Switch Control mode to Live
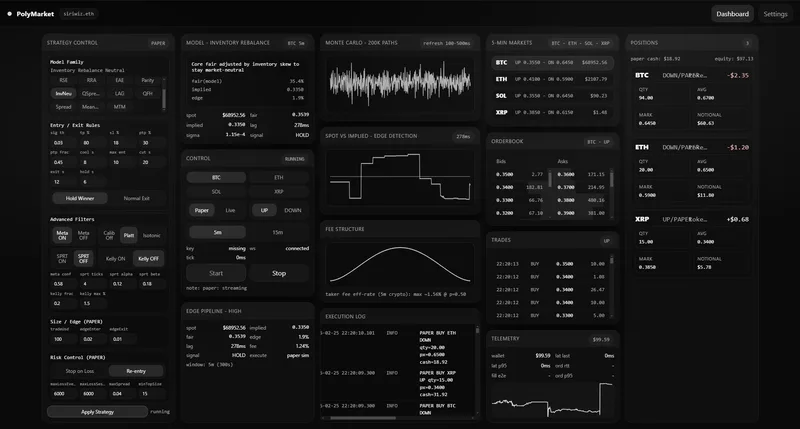The height and width of the screenshot is (429, 800). (x=230, y=210)
